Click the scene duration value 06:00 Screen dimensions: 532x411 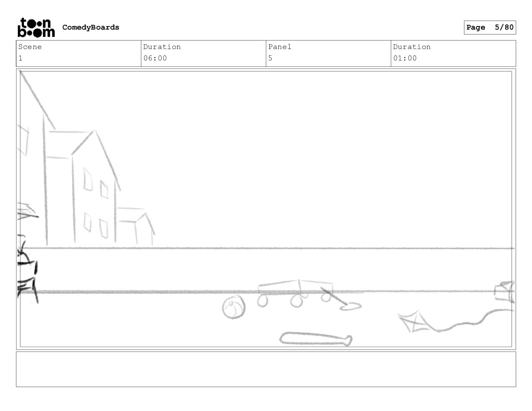point(155,58)
